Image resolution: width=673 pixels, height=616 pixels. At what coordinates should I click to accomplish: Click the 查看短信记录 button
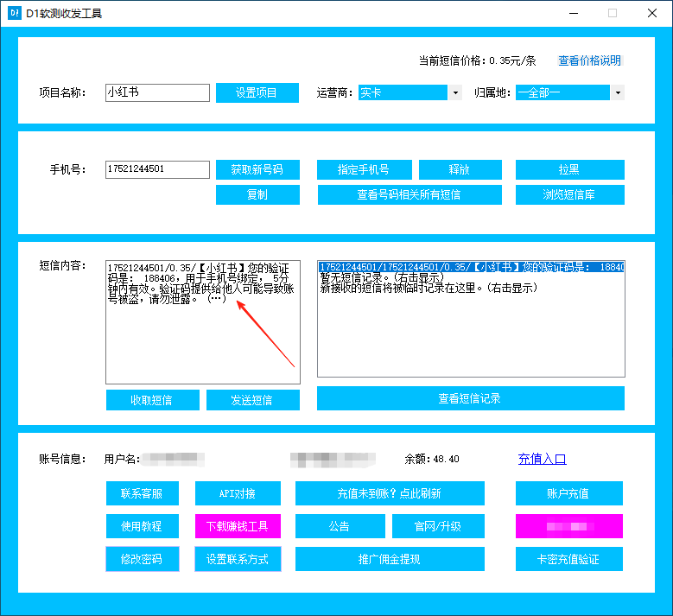pyautogui.click(x=470, y=398)
